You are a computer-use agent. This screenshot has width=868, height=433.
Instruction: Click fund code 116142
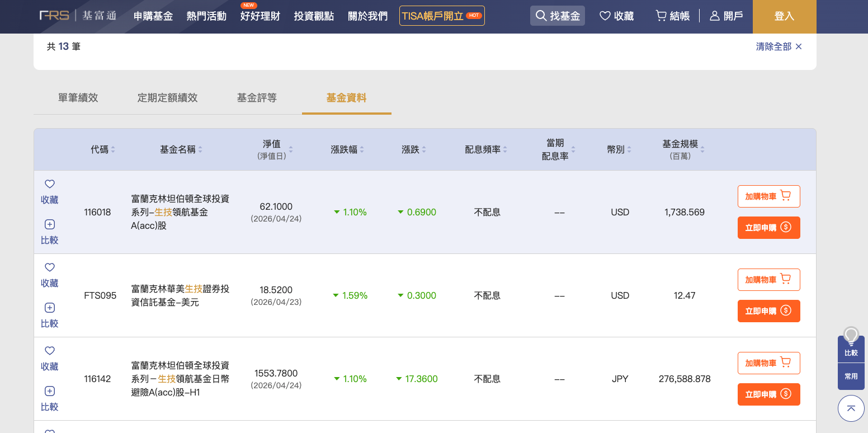(x=97, y=379)
